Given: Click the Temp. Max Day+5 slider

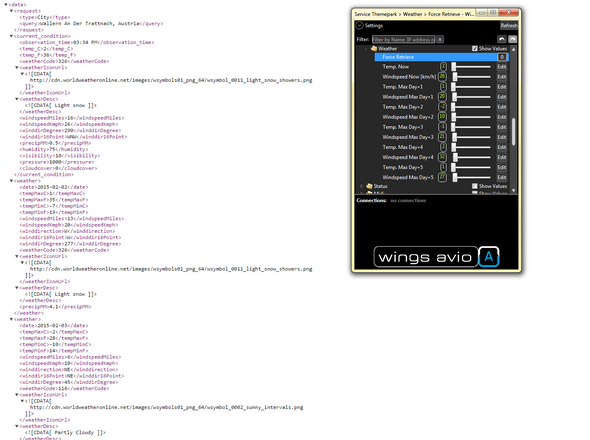Looking at the screenshot, I should pos(471,167).
